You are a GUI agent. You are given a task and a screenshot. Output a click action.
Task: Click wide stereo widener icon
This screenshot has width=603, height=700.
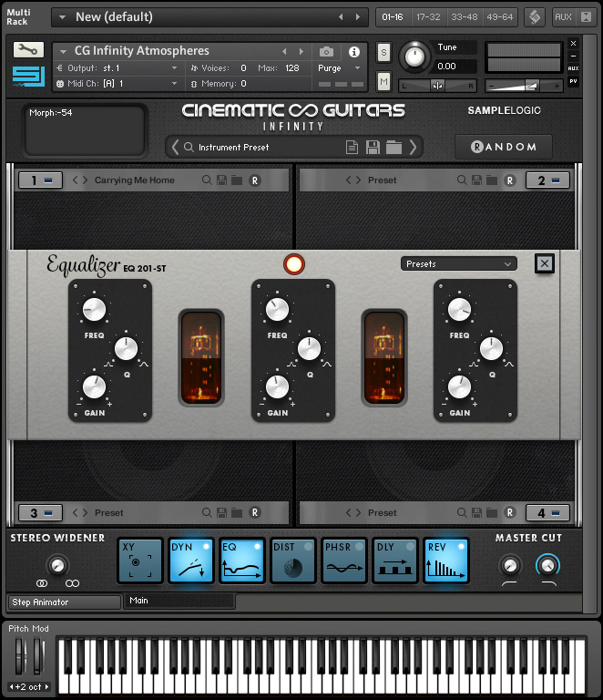coord(72,583)
